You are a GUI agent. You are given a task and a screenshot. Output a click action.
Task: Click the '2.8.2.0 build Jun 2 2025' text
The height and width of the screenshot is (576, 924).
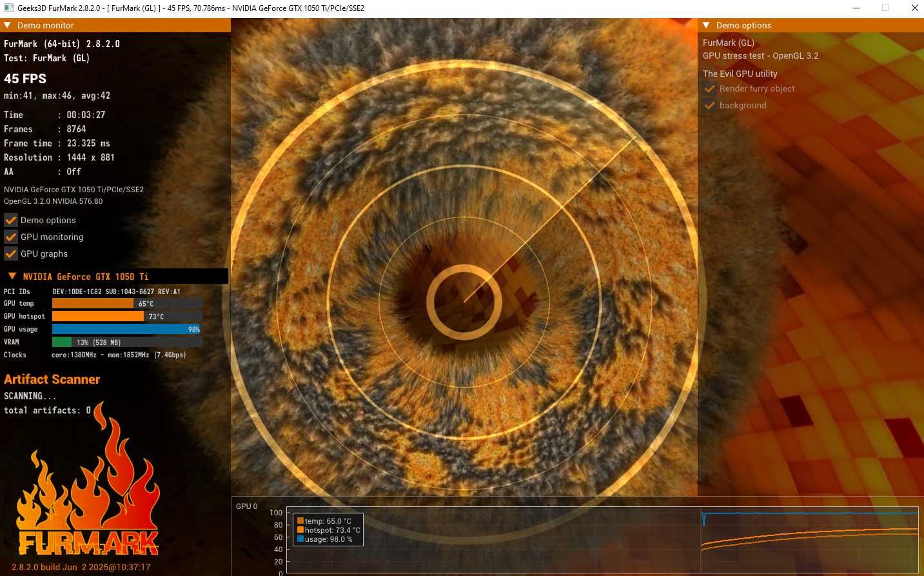click(81, 567)
